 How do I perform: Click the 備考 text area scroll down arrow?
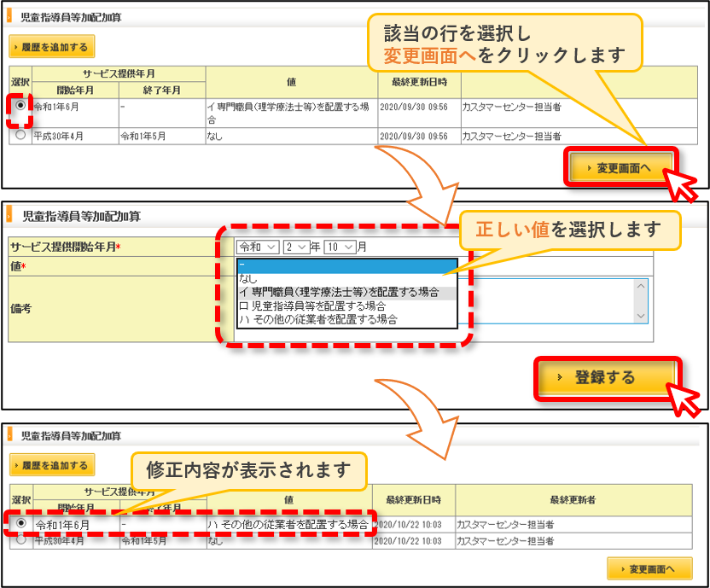pos(641,316)
